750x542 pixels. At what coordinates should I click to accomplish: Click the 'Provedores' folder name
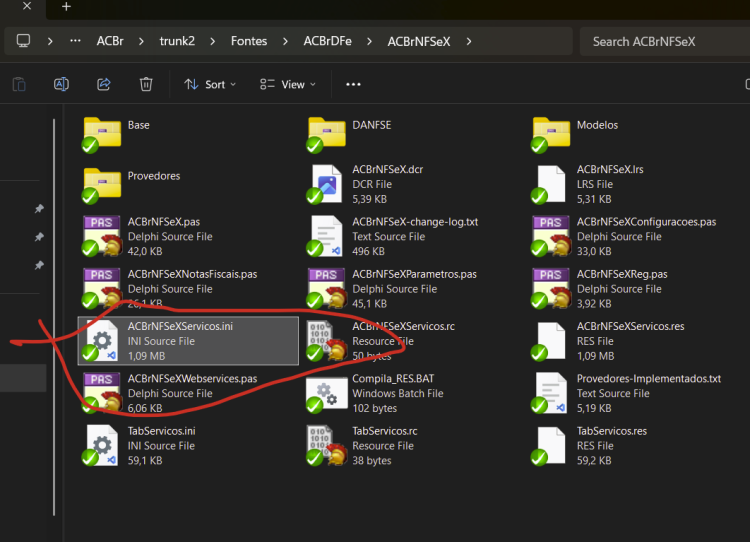point(154,176)
